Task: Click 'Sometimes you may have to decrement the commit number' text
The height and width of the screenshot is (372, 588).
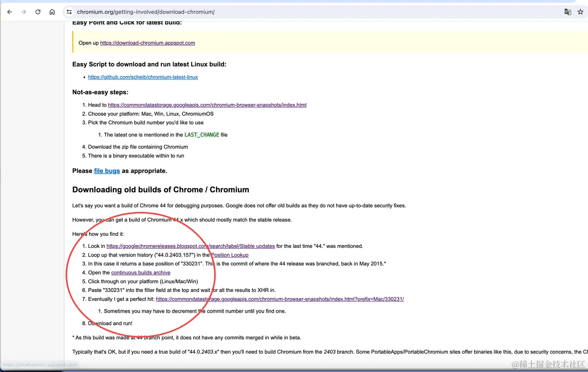Action: pyautogui.click(x=195, y=311)
